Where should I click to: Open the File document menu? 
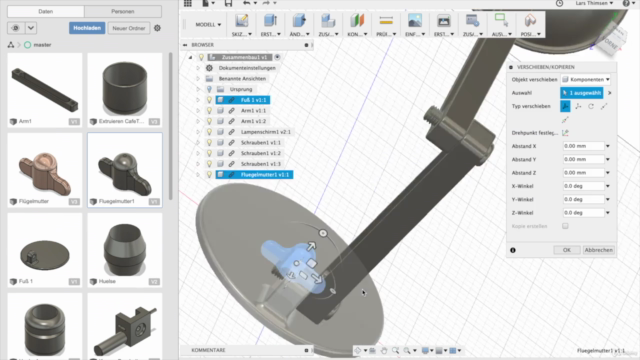[208, 3]
